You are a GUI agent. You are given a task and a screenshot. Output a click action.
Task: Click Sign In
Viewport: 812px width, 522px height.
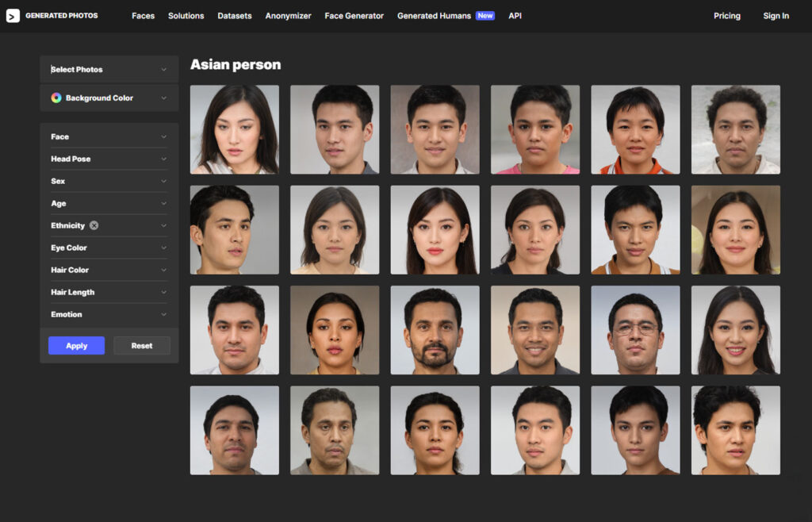[x=776, y=16]
